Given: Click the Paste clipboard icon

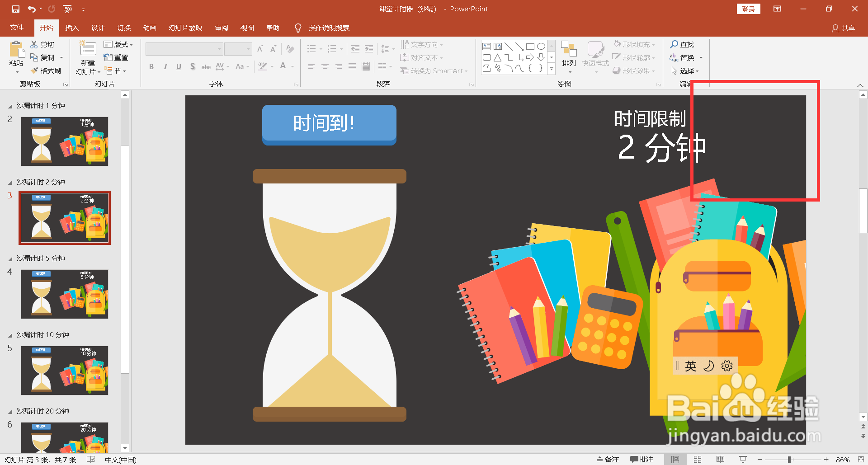Looking at the screenshot, I should click(x=17, y=49).
